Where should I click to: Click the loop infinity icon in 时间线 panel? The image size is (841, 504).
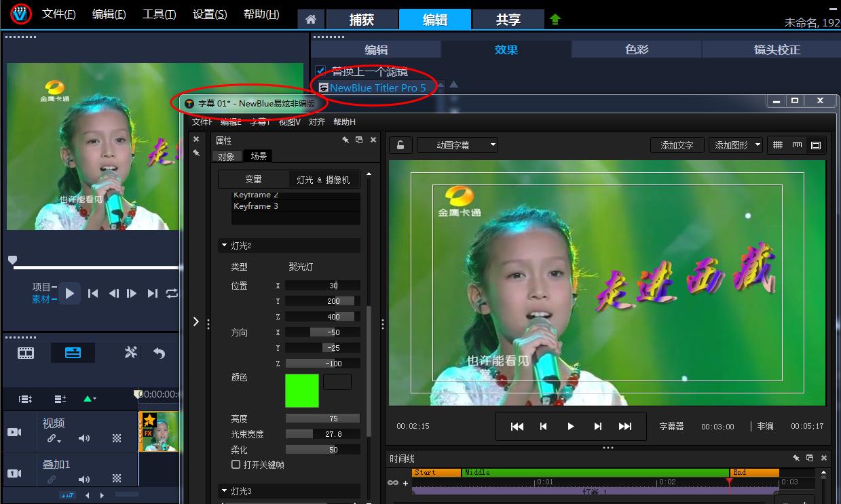pos(393,482)
